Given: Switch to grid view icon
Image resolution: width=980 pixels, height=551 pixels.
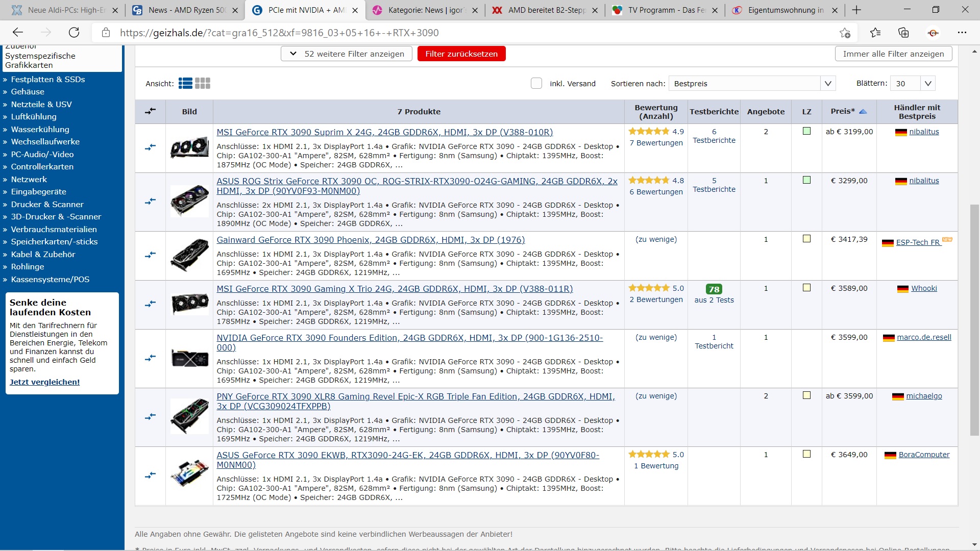Looking at the screenshot, I should 203,84.
